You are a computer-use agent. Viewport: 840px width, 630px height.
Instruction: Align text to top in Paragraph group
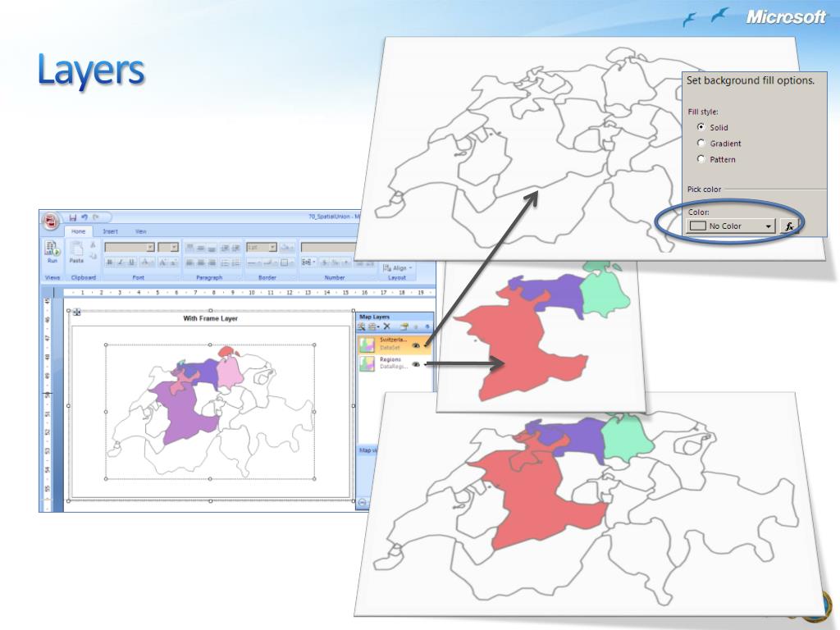(x=189, y=248)
